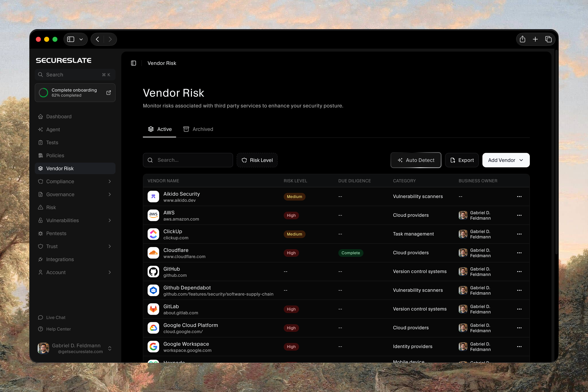This screenshot has width=588, height=392.
Task: Open the browser sidebar toggle icon
Action: point(71,39)
